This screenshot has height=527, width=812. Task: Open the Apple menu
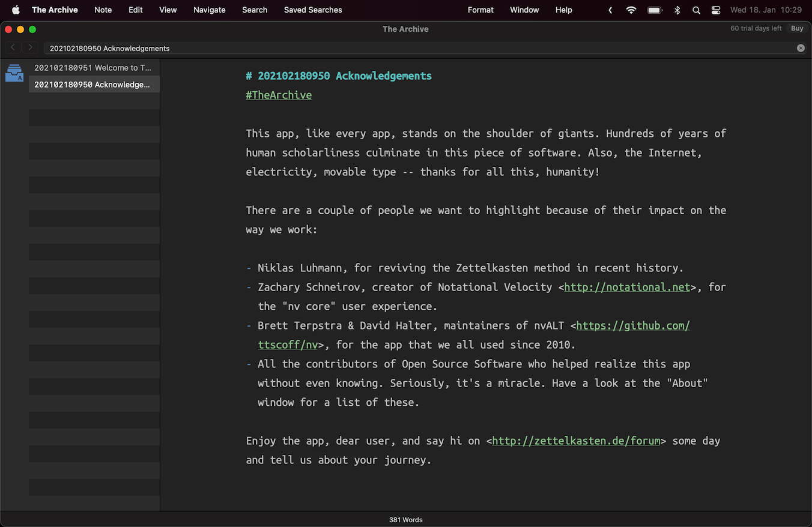[16, 10]
